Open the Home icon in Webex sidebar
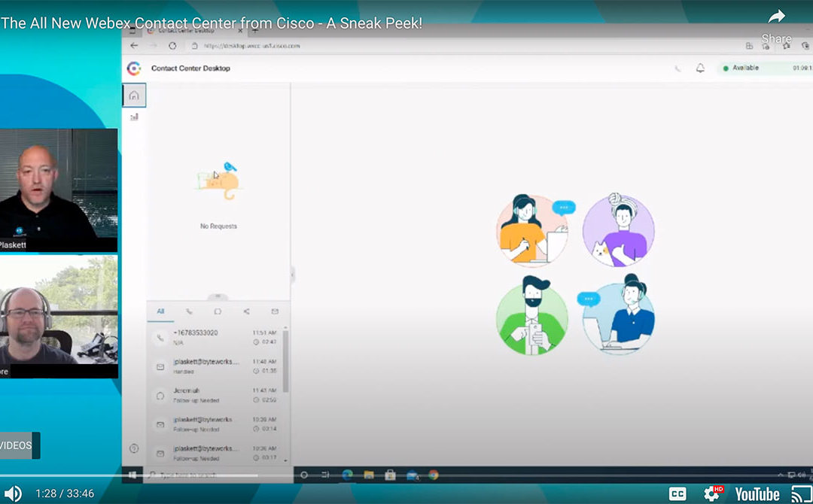The width and height of the screenshot is (813, 504). point(134,96)
